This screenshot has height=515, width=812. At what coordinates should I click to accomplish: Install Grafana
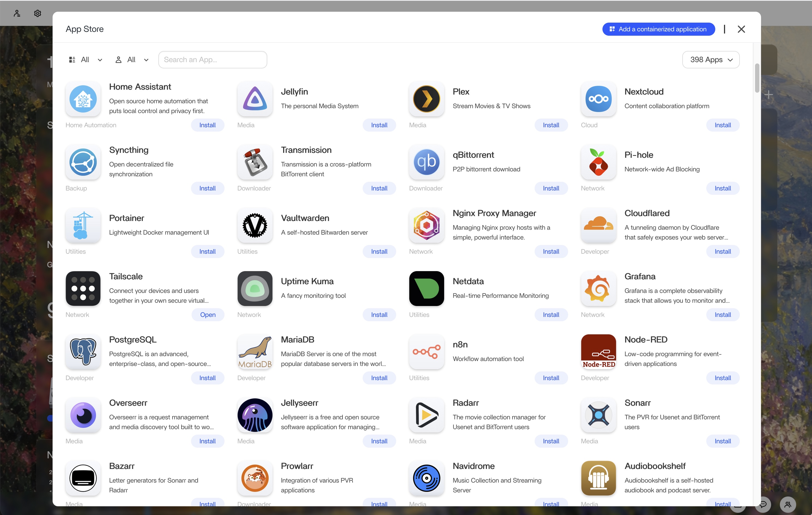(x=723, y=315)
